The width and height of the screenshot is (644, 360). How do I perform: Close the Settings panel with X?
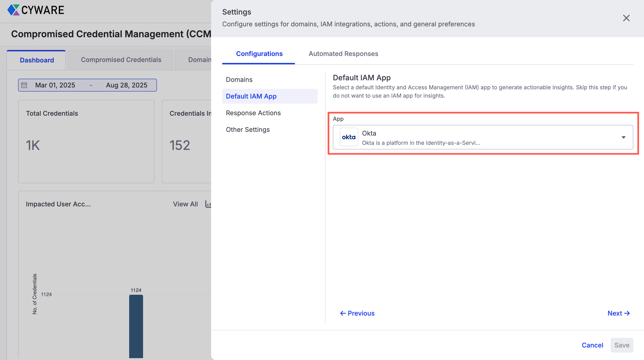click(626, 18)
